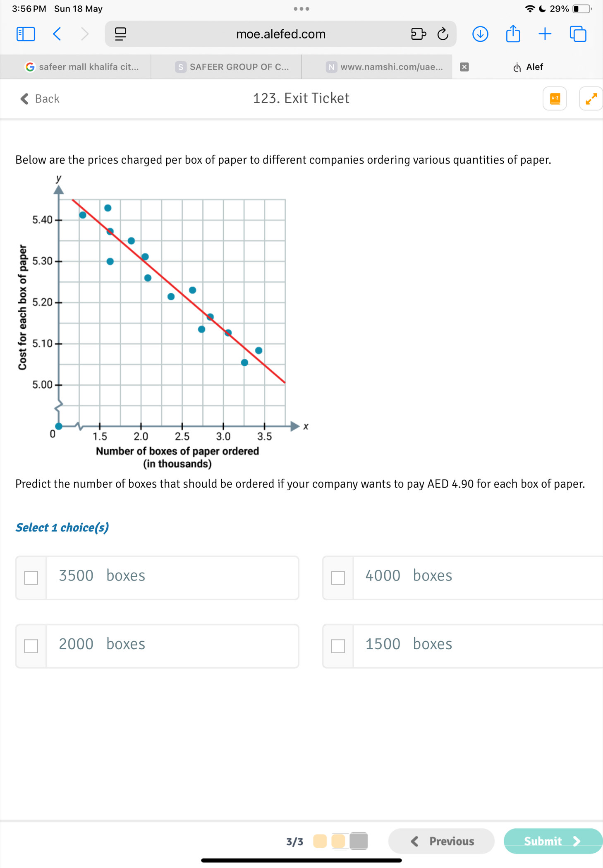Expand lesson to fullscreen with orange arrows

coord(591,98)
